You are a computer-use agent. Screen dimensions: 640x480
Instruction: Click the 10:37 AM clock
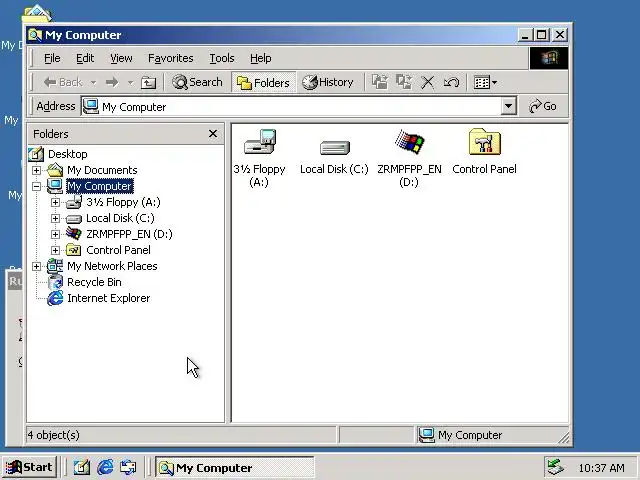[601, 468]
